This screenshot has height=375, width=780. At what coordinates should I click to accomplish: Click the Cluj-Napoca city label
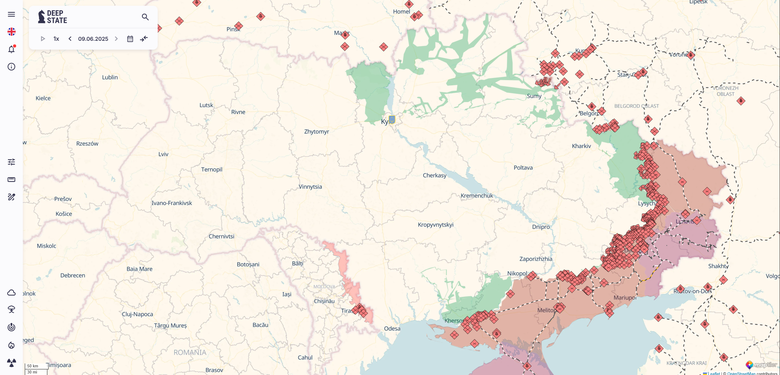tap(137, 314)
